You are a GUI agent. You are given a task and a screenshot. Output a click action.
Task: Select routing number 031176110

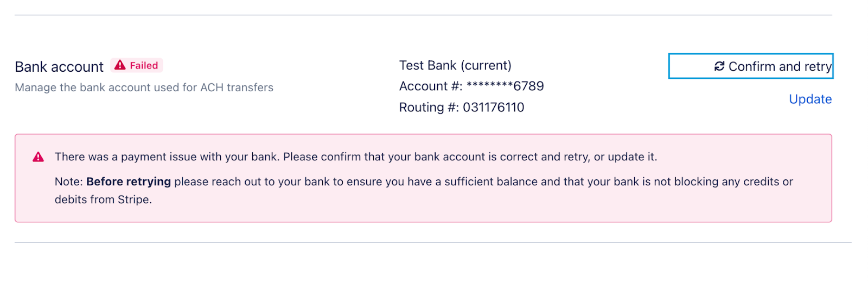tap(493, 107)
